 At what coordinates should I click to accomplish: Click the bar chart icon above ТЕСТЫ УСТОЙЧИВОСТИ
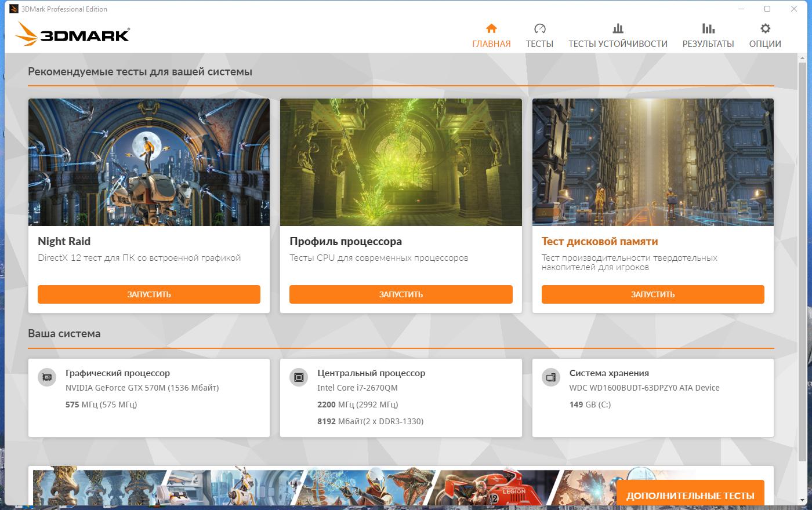[618, 28]
